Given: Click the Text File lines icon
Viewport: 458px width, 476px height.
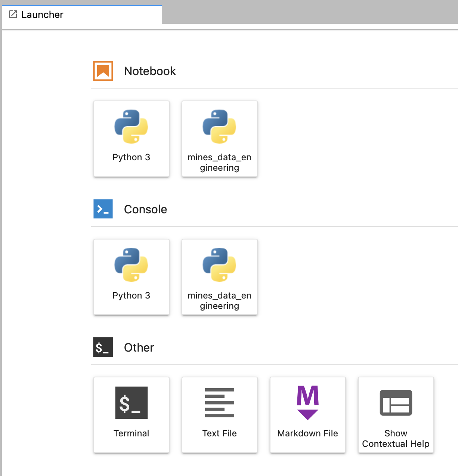Looking at the screenshot, I should (x=219, y=403).
